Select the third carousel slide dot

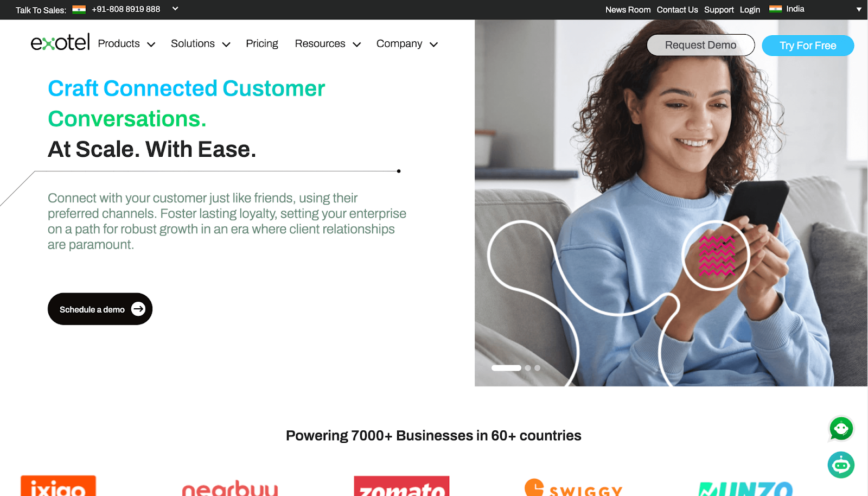pos(537,368)
